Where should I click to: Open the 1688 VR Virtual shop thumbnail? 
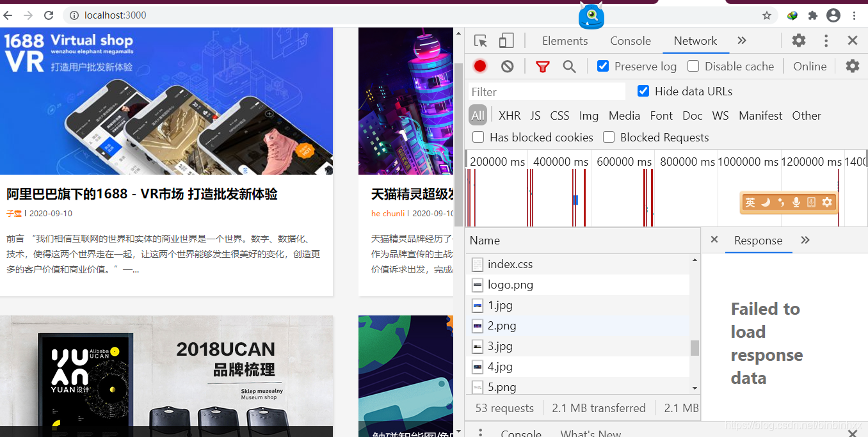166,100
